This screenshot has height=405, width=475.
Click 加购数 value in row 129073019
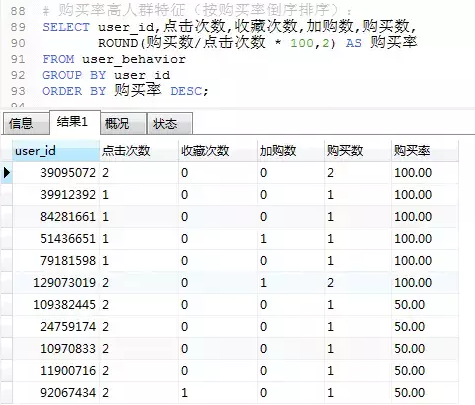(291, 283)
